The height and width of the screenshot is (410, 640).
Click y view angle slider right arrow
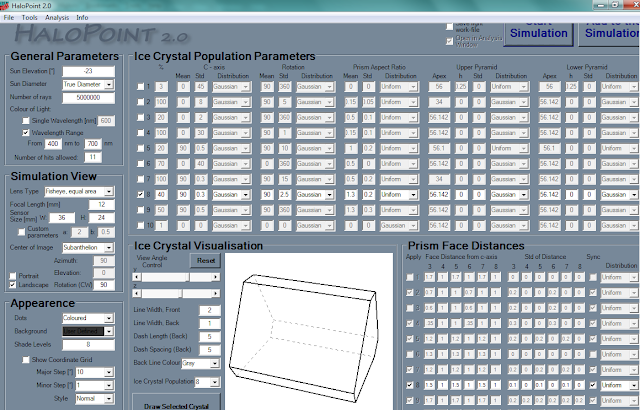(215, 277)
